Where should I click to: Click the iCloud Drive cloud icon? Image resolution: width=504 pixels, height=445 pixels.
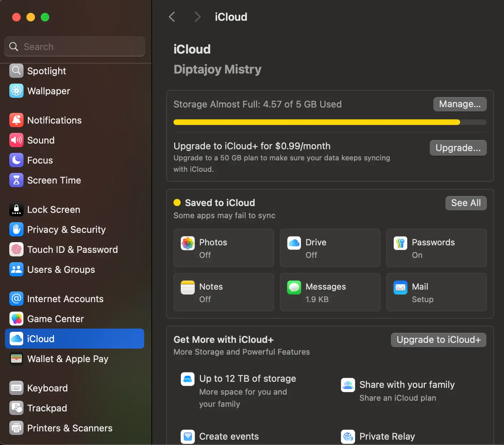pyautogui.click(x=294, y=243)
